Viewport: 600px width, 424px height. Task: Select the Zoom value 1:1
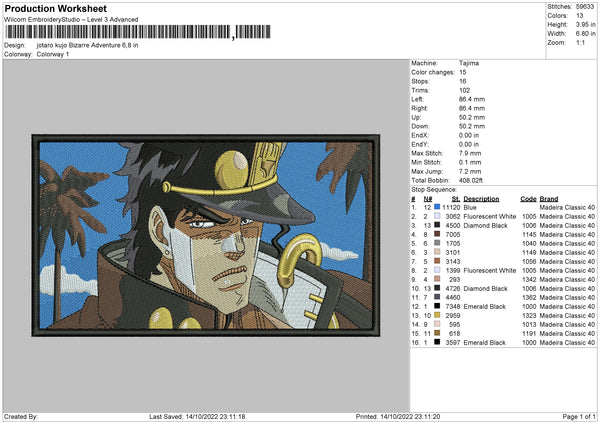(x=580, y=42)
